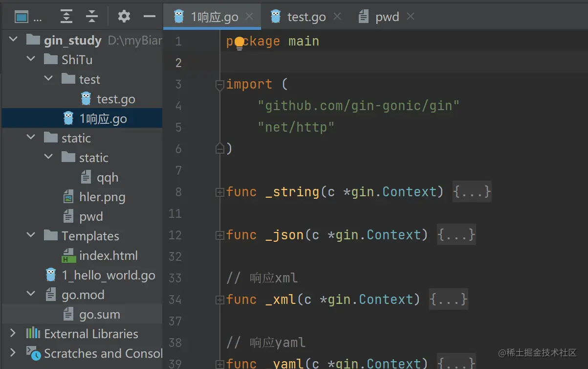588x369 pixels.
Task: Click file icon of go.sum
Action: coord(69,314)
